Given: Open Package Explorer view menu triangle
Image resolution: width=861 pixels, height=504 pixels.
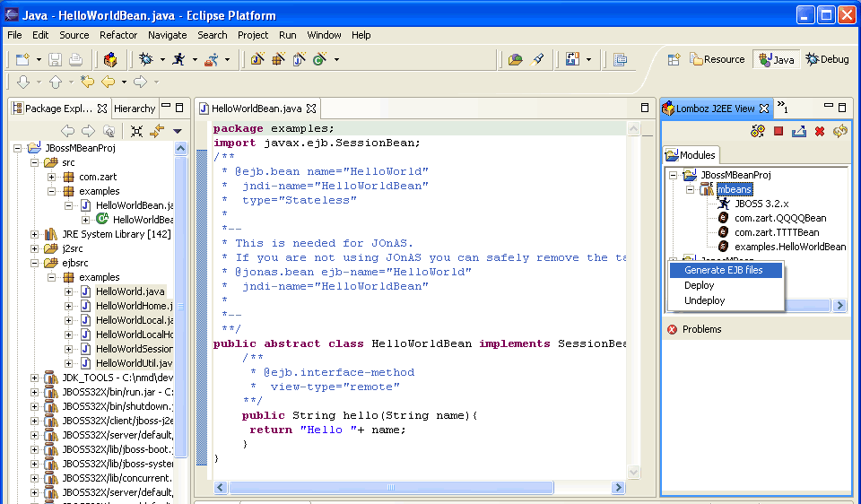Looking at the screenshot, I should [x=178, y=131].
